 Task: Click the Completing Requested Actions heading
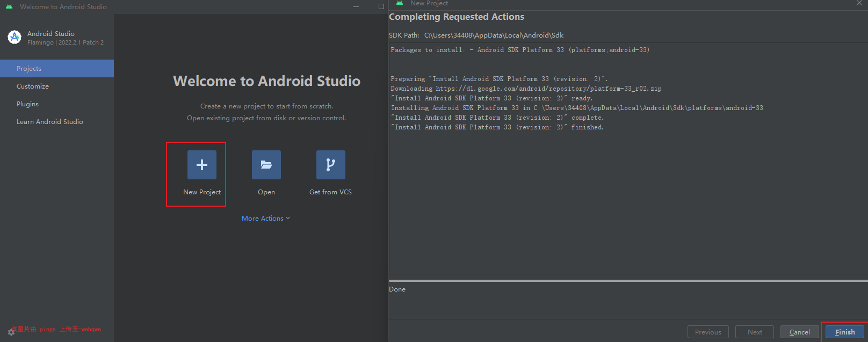(457, 17)
